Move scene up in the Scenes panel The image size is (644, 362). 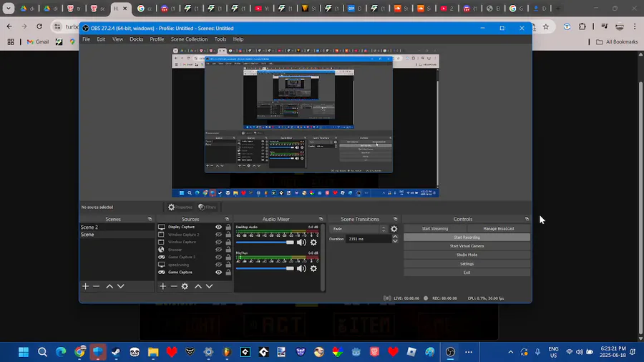109,286
